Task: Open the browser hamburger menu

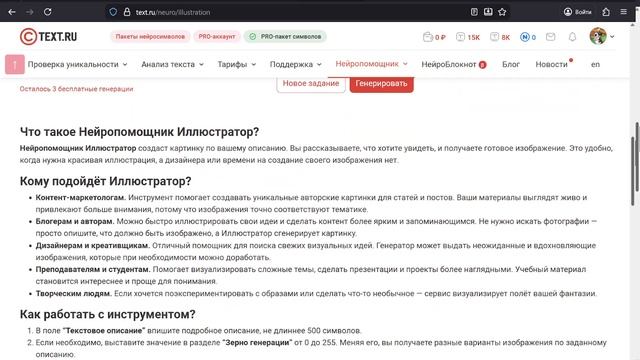Action: 623,12
